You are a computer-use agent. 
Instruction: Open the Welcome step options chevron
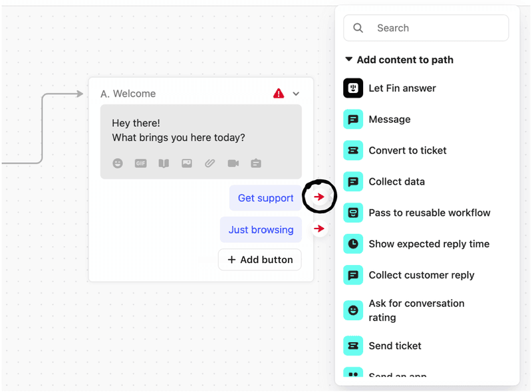pos(297,94)
